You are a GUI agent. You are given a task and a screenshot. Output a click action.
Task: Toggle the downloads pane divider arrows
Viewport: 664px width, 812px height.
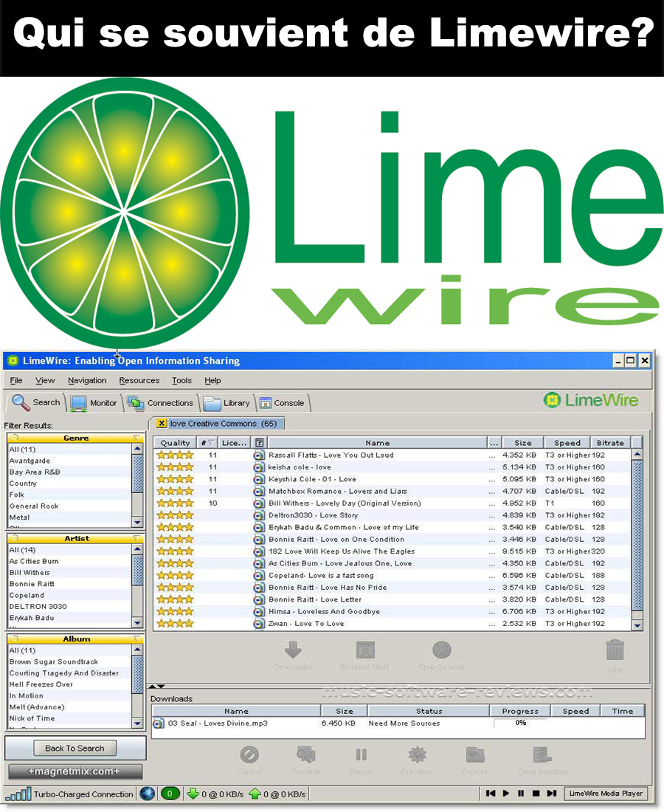pyautogui.click(x=162, y=687)
